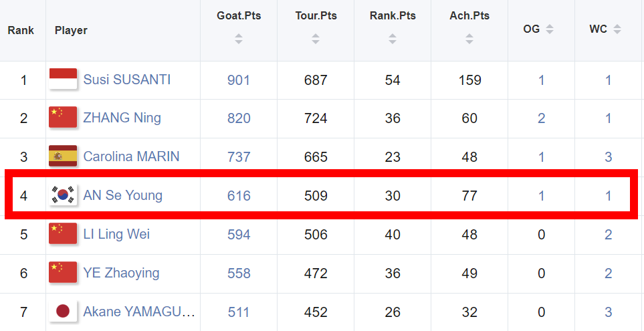Image resolution: width=644 pixels, height=331 pixels.
Task: Click Akane Yamaguchi's WC count of 3
Action: click(x=609, y=312)
